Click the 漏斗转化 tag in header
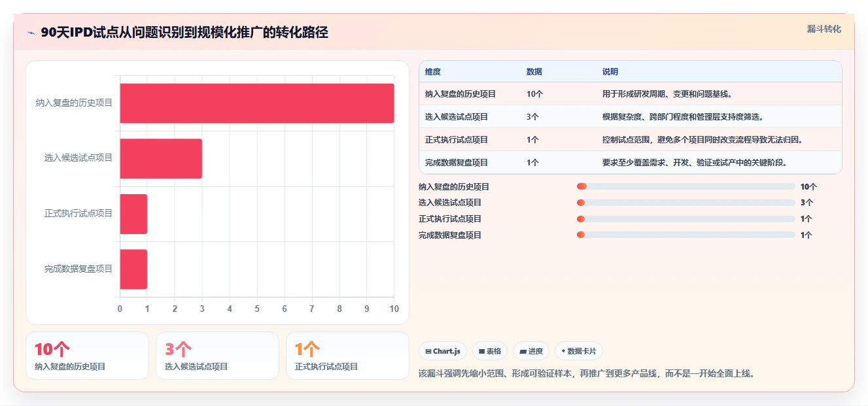 [824, 29]
